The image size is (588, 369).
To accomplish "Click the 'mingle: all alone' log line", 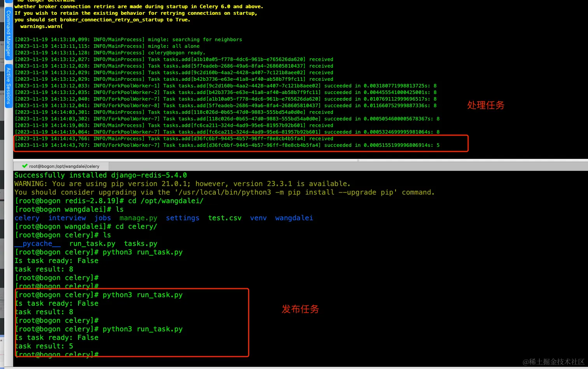I will pyautogui.click(x=107, y=46).
